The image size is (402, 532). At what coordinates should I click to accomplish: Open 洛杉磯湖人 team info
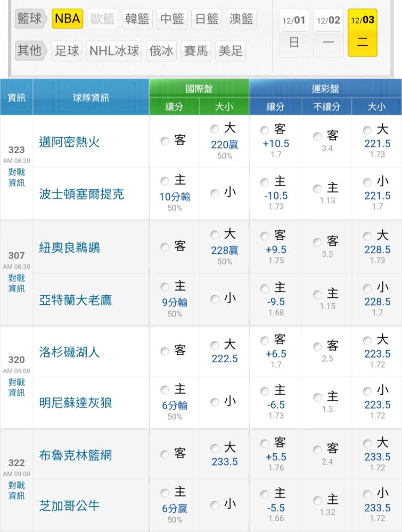69,352
